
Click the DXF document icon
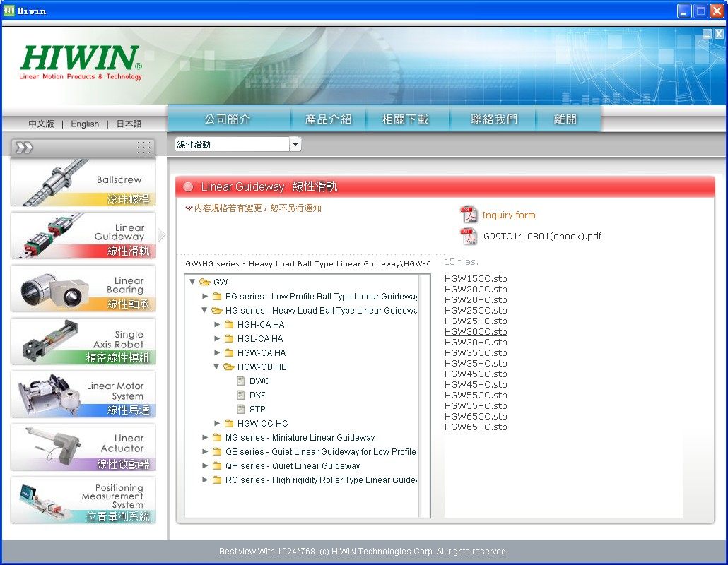pyautogui.click(x=241, y=395)
